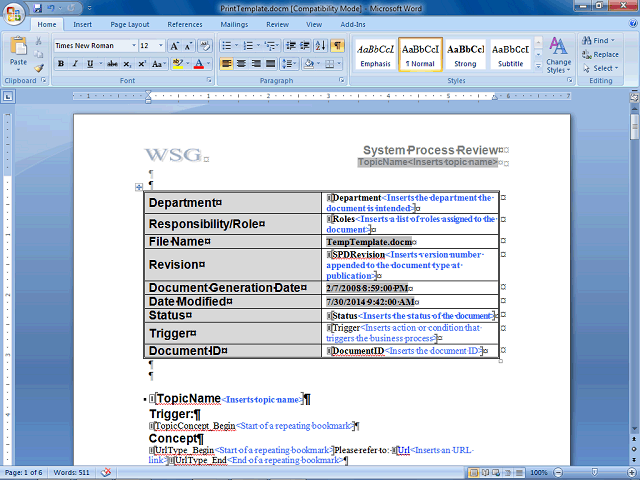640x480 pixels.
Task: Toggle ruler view above vertical scrollbar
Action: tap(634, 97)
